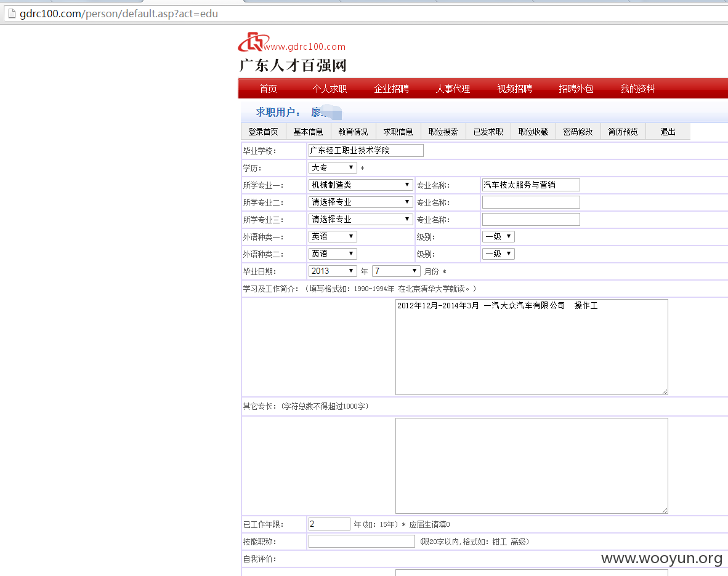Open 个人求职 navigation item
728x576 pixels.
pos(330,89)
